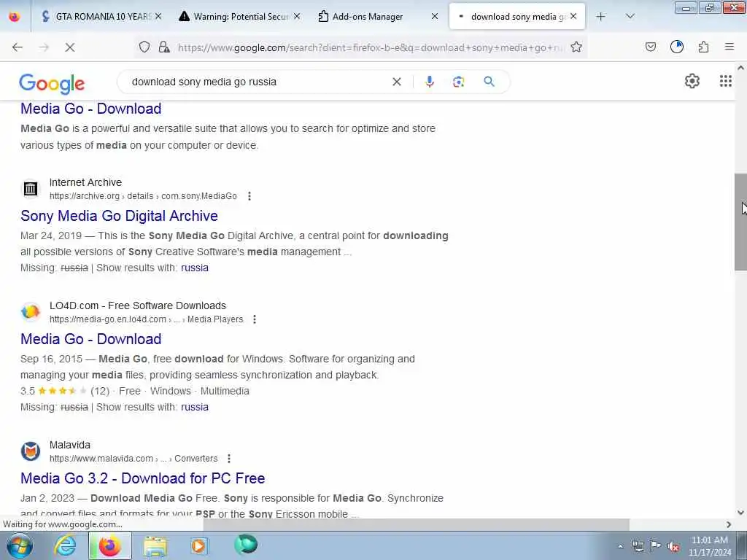Viewport: 747px width, 560px height.
Task: Clear the Google search box
Action: [x=396, y=82]
